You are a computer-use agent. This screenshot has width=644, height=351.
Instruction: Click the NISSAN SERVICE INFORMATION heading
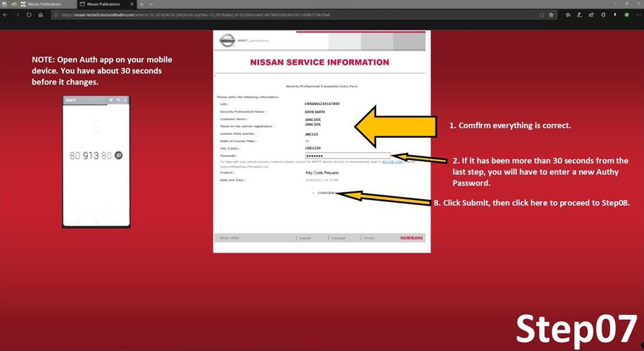tap(319, 62)
